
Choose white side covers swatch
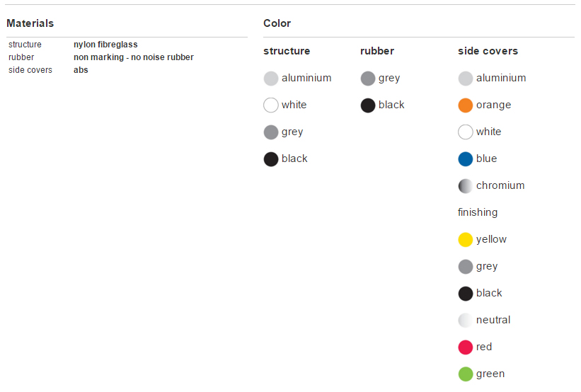[x=466, y=132]
